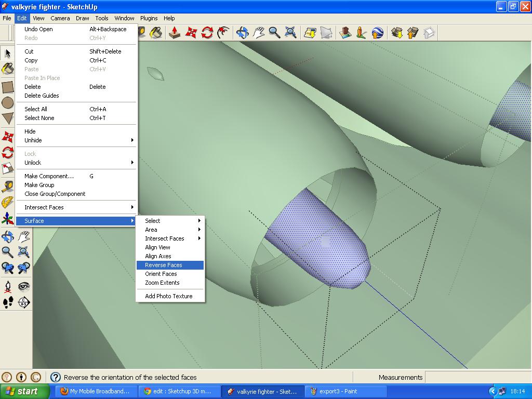Image resolution: width=532 pixels, height=399 pixels.
Task: Go to Previous camera view
Action: click(x=7, y=268)
